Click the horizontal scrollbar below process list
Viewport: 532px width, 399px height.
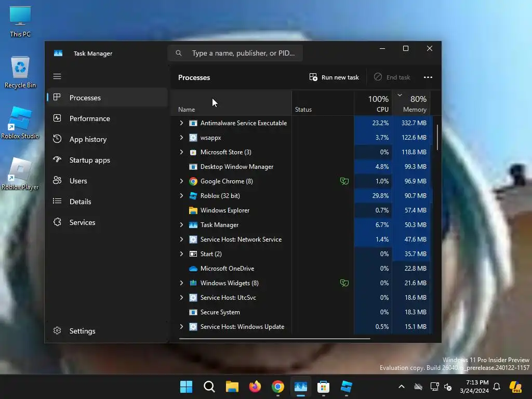274,338
